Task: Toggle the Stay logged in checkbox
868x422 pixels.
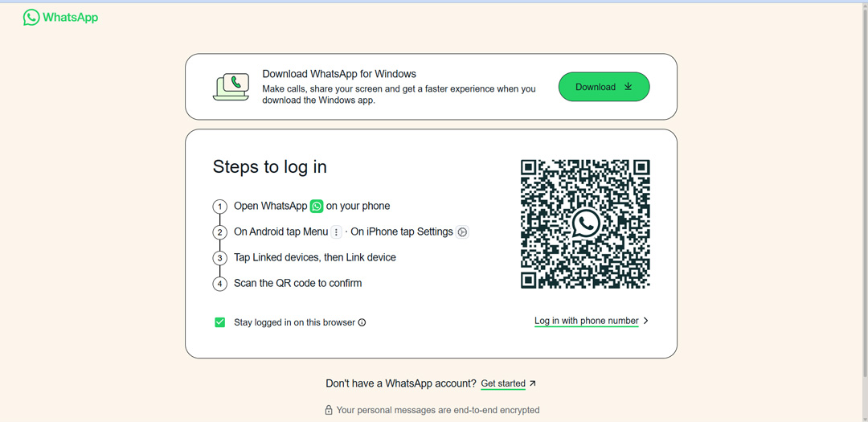Action: [x=219, y=322]
